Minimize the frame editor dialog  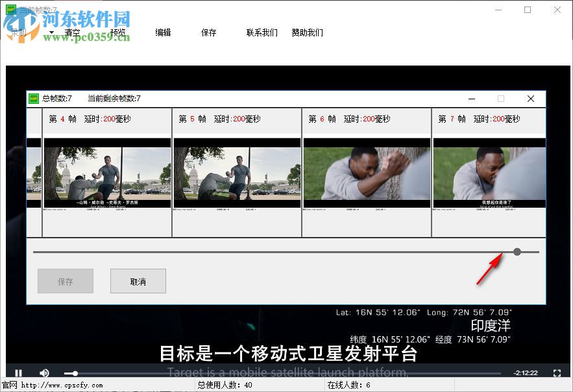point(472,99)
